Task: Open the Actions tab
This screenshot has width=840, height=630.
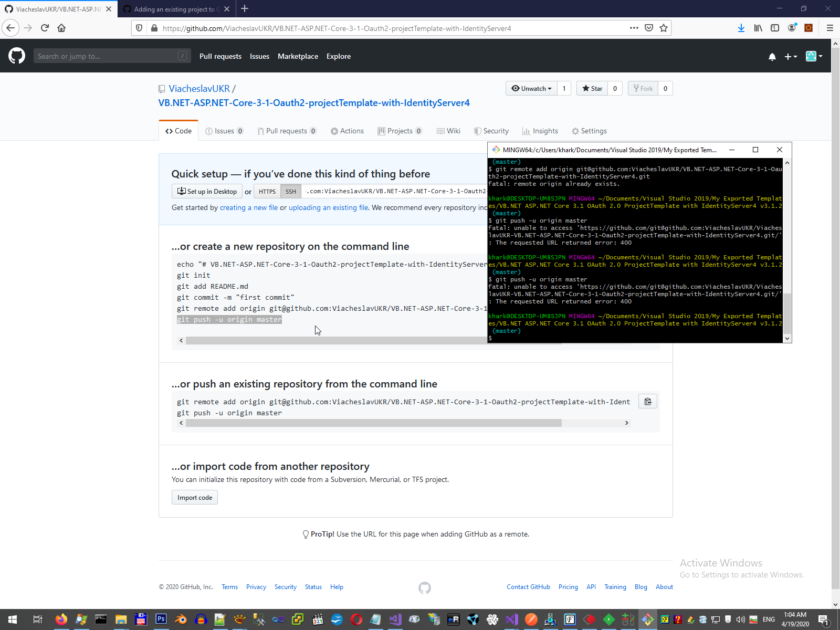Action: coord(347,131)
